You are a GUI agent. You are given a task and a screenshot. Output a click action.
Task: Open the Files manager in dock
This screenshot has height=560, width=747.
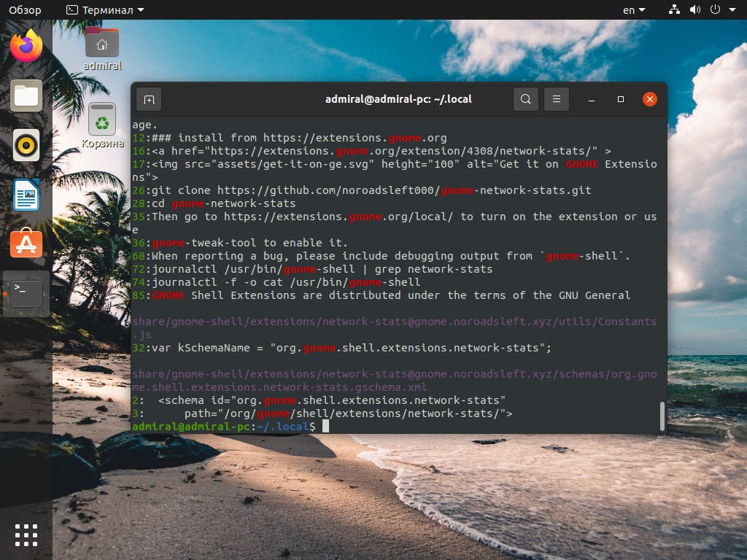26,96
